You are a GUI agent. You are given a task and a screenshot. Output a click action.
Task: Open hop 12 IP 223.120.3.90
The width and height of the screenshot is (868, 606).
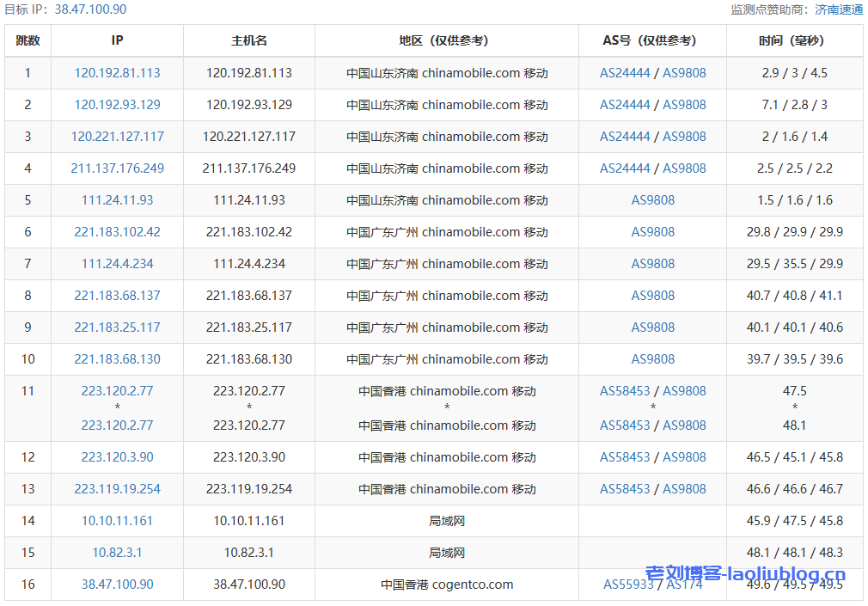[x=117, y=456]
